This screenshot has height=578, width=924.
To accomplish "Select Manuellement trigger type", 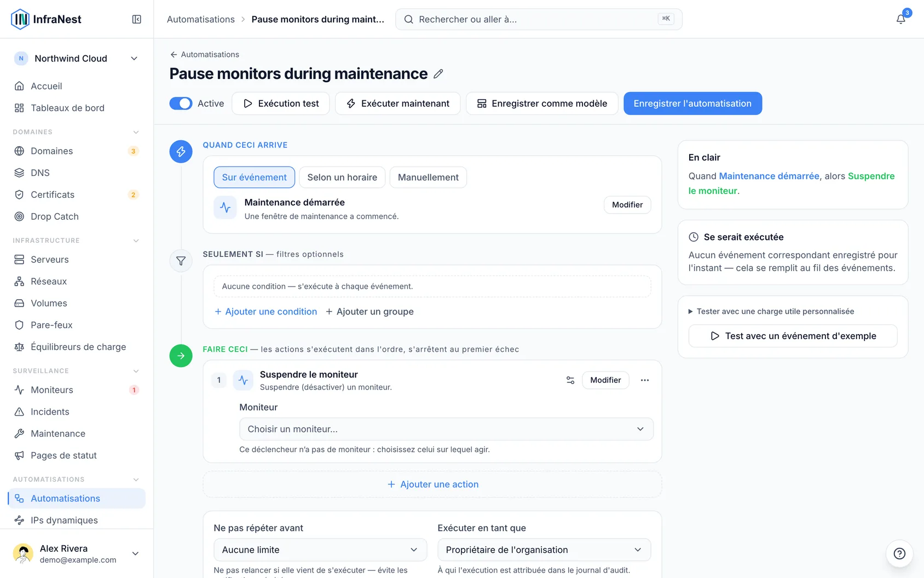I will point(428,178).
